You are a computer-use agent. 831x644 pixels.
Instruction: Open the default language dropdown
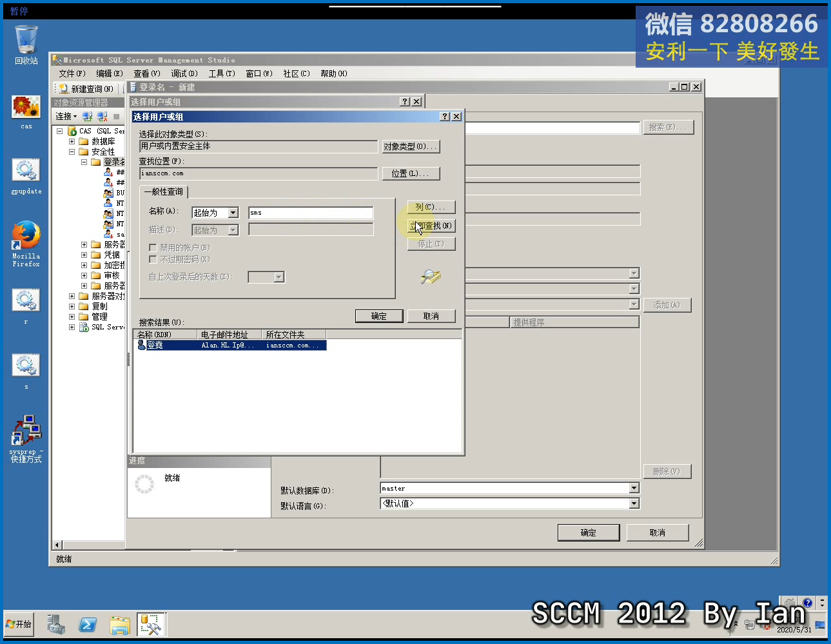tap(634, 503)
